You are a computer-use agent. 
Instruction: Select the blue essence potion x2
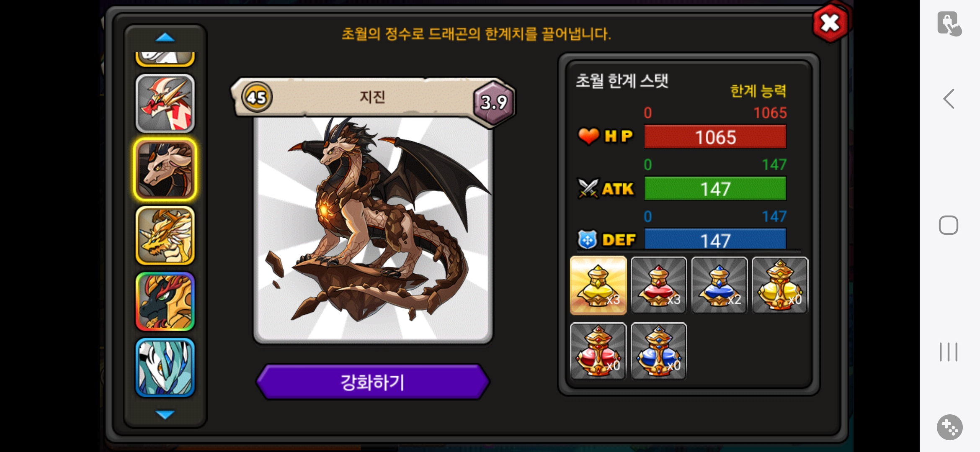pyautogui.click(x=719, y=285)
